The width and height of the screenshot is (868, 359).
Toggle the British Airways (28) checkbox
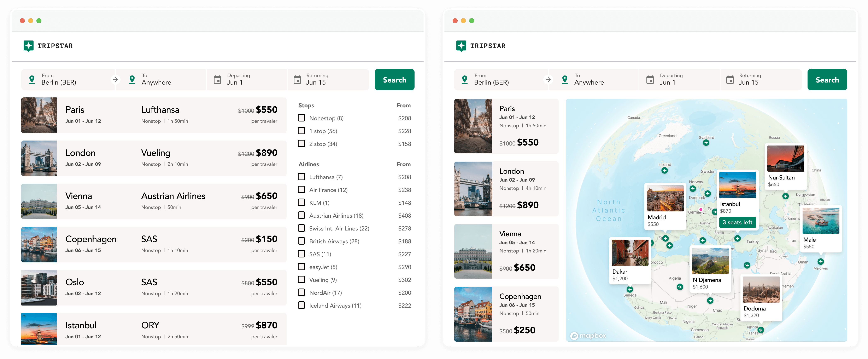[301, 241]
